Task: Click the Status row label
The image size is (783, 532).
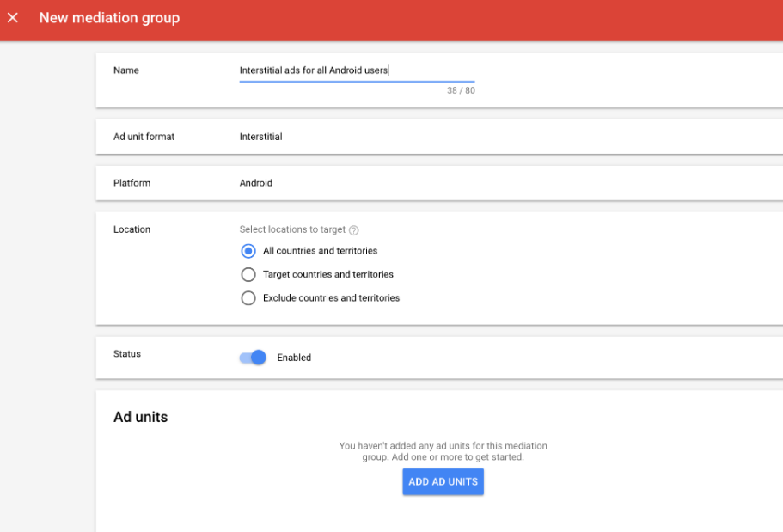Action: tap(127, 354)
